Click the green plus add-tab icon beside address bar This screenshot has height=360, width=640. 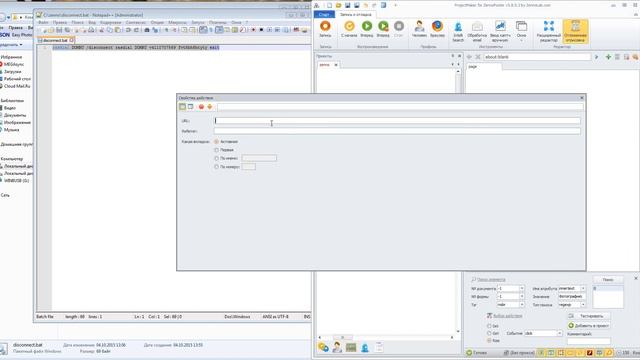pyautogui.click(x=608, y=57)
